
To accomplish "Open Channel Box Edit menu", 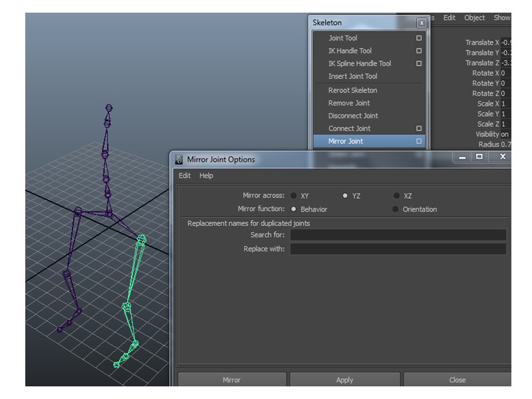I will tap(450, 18).
